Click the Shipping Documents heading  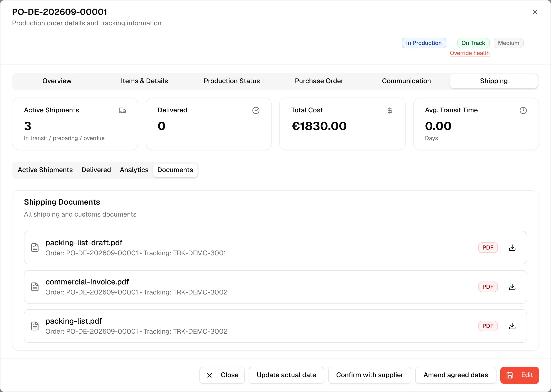click(62, 202)
